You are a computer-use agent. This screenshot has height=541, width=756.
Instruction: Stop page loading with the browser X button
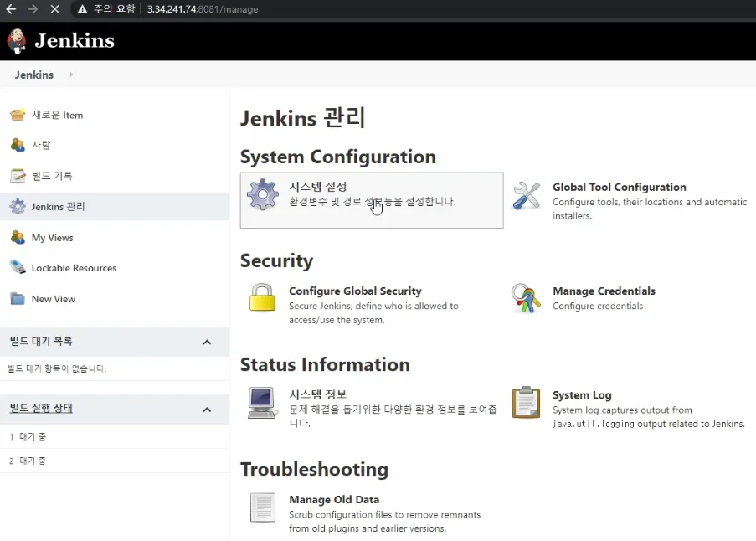(x=54, y=9)
